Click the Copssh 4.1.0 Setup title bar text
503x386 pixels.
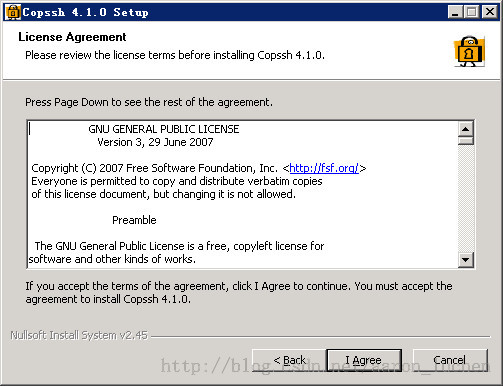point(85,12)
